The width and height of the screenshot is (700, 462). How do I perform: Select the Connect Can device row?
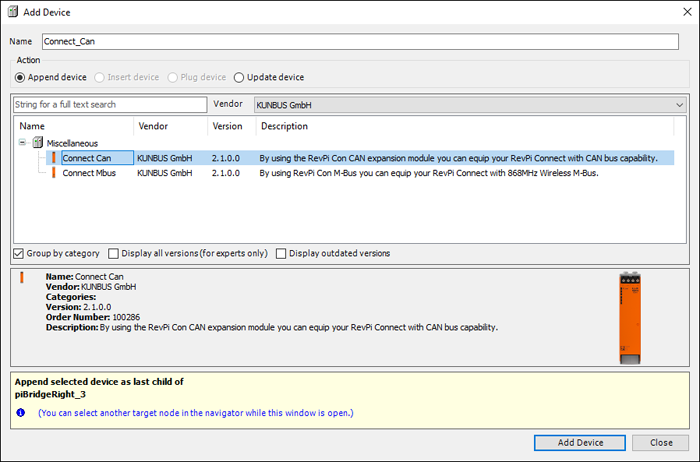(x=360, y=158)
